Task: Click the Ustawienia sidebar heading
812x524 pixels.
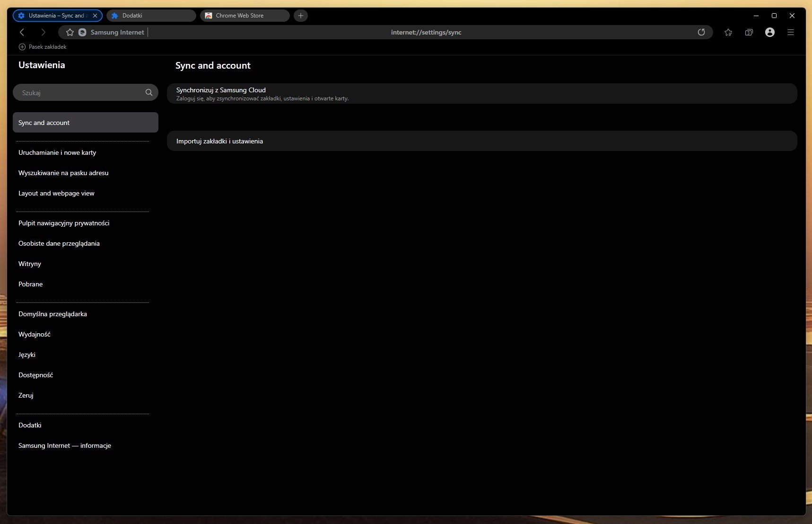Action: click(42, 65)
